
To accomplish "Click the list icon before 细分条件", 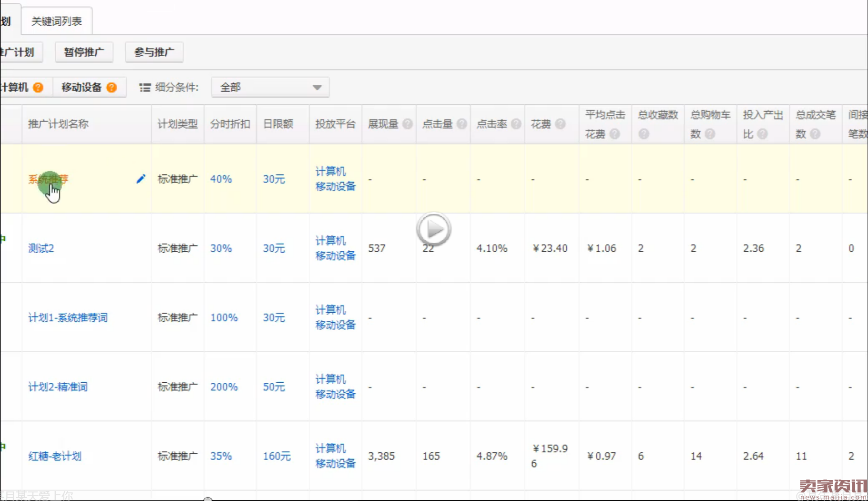I will pyautogui.click(x=145, y=87).
